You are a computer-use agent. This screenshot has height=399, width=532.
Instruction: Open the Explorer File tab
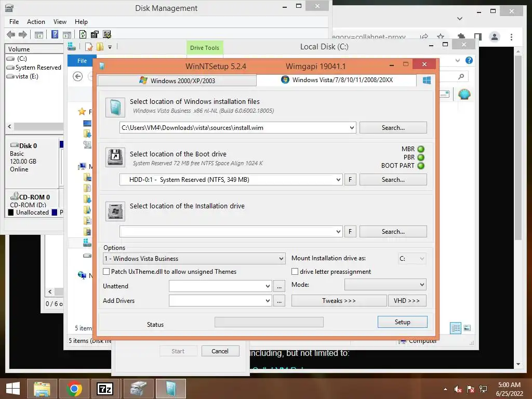tap(82, 61)
